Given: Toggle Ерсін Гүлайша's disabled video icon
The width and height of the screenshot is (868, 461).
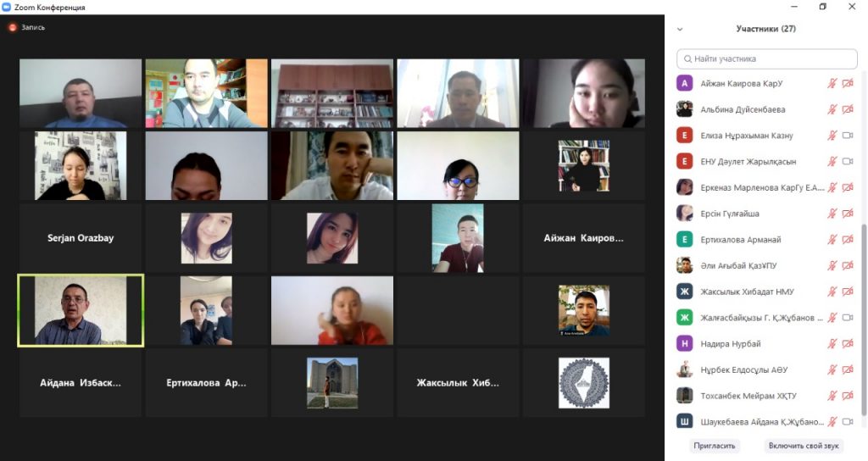Looking at the screenshot, I should (848, 213).
